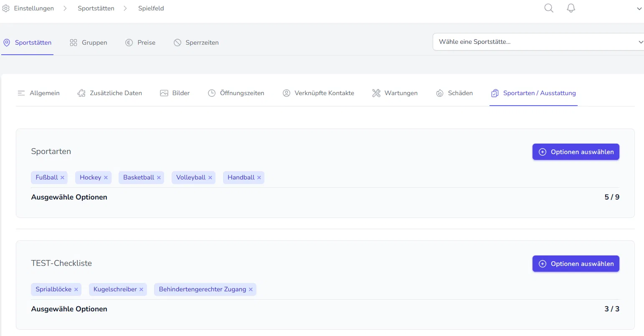
Task: Remove the Handball tag
Action: pos(259,178)
